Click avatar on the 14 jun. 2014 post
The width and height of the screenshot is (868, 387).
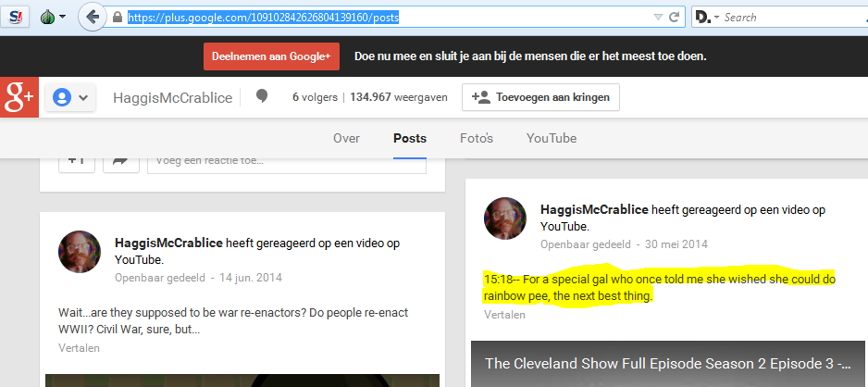click(80, 252)
